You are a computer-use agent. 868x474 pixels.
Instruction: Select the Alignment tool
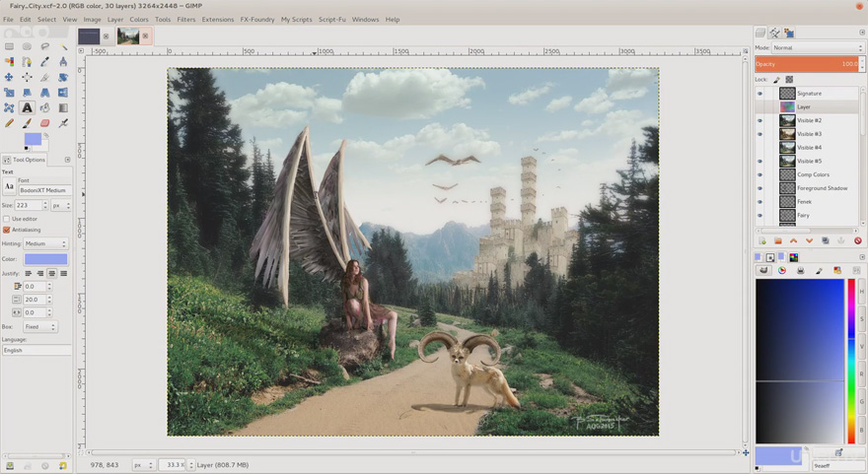(27, 77)
